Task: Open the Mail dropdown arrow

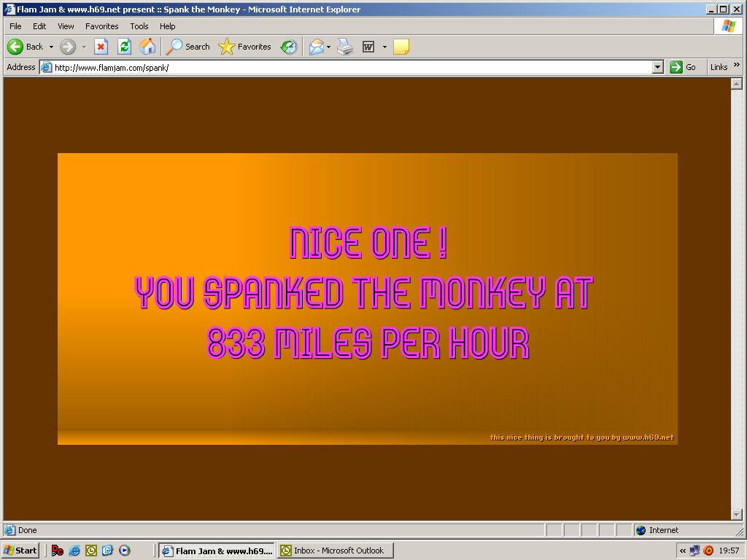Action: [329, 47]
